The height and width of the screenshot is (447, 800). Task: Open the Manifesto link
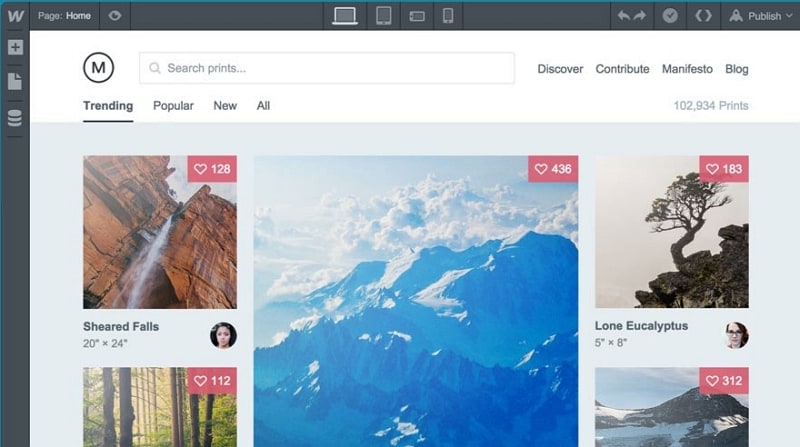pyautogui.click(x=687, y=69)
